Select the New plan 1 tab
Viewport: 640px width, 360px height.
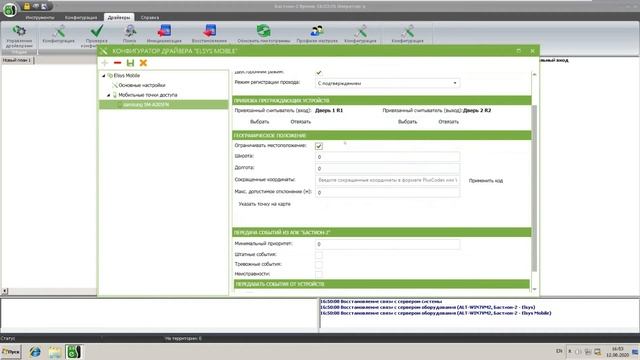coord(17,60)
